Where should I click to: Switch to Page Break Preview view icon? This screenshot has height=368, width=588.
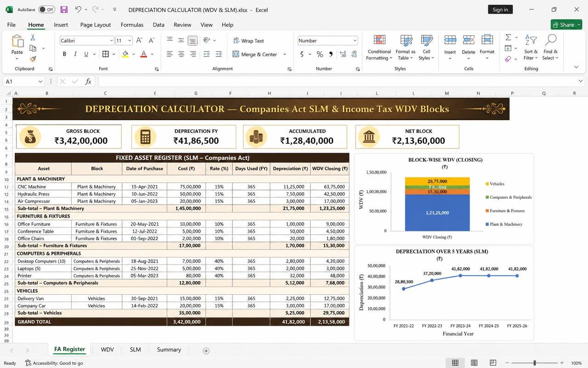[492, 363]
